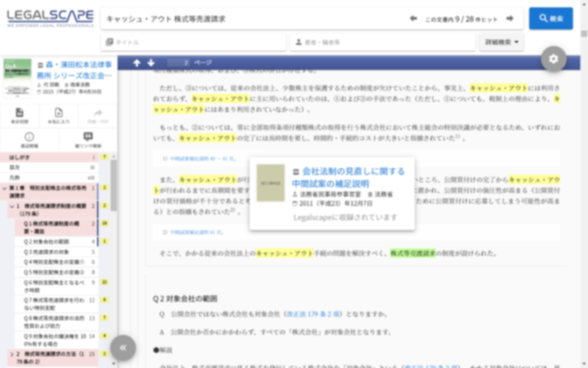Open the gear settings button
Viewport: 588px width, 368px height.
click(553, 59)
